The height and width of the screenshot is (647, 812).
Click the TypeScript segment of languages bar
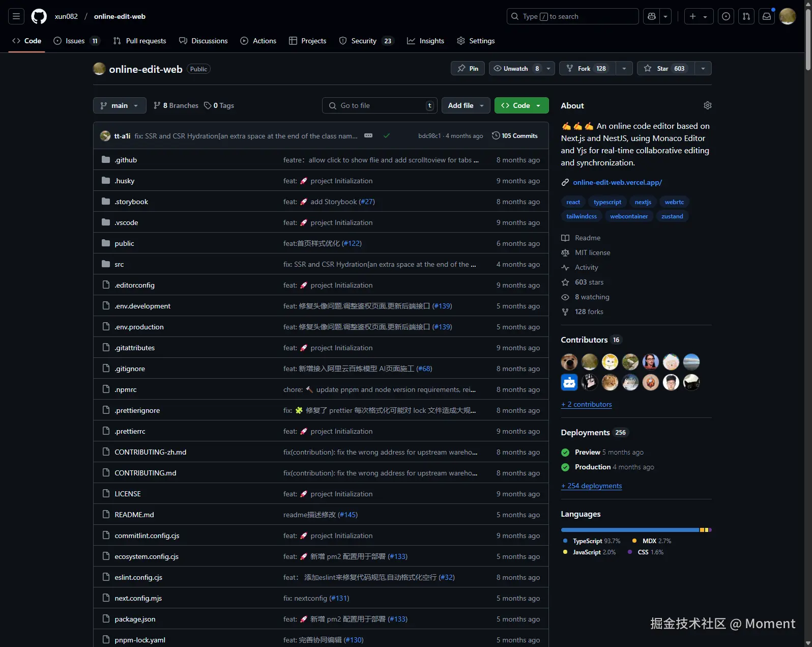[x=630, y=530]
